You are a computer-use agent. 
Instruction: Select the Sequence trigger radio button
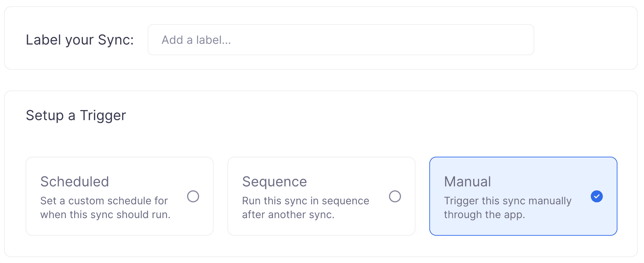pos(395,196)
